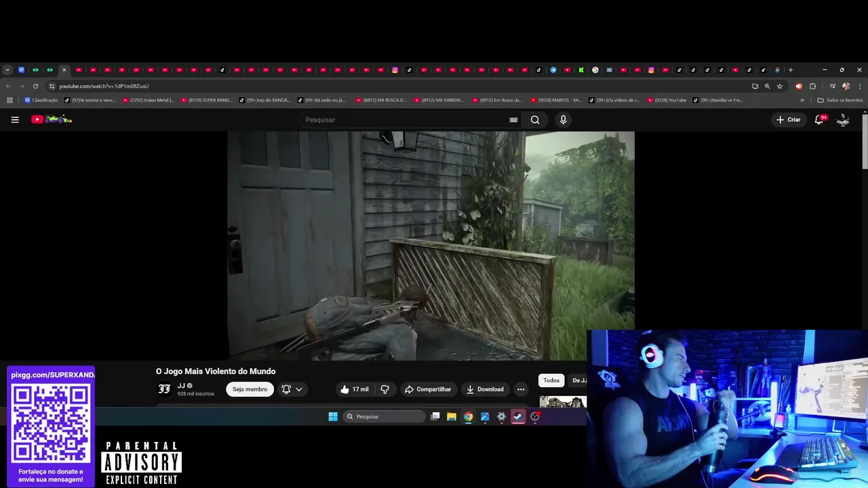Open File Explorer from the taskbar
This screenshot has width=868, height=488.
[x=452, y=417]
